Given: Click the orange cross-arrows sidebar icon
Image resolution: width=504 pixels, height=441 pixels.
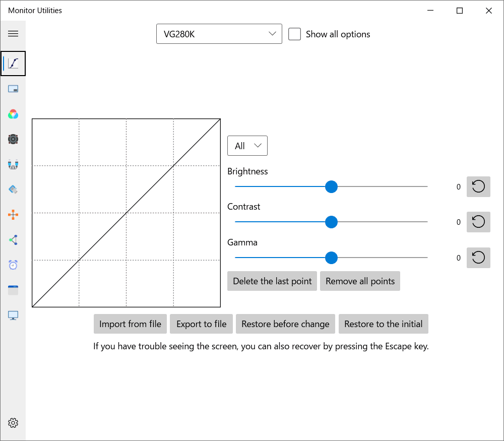Looking at the screenshot, I should click(13, 215).
